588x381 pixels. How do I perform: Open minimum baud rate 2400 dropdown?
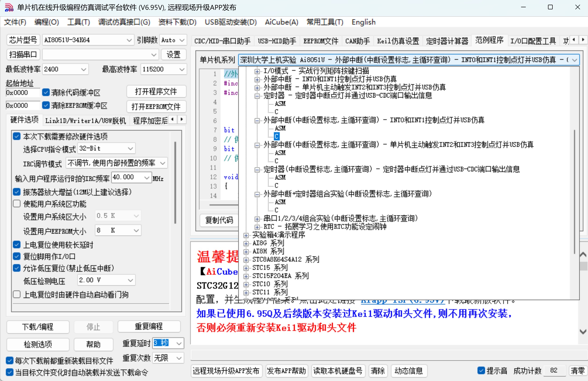pos(66,69)
